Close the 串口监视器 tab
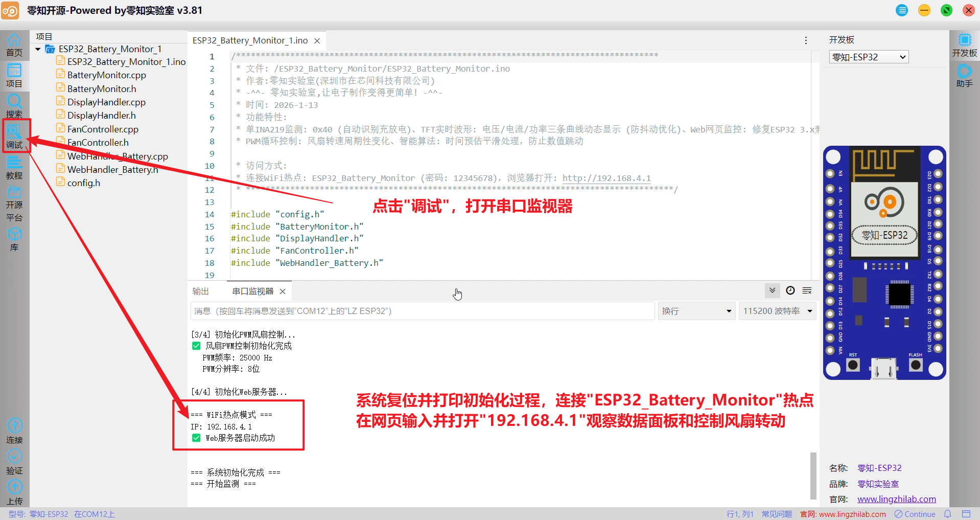The width and height of the screenshot is (980, 520). pyautogui.click(x=283, y=291)
